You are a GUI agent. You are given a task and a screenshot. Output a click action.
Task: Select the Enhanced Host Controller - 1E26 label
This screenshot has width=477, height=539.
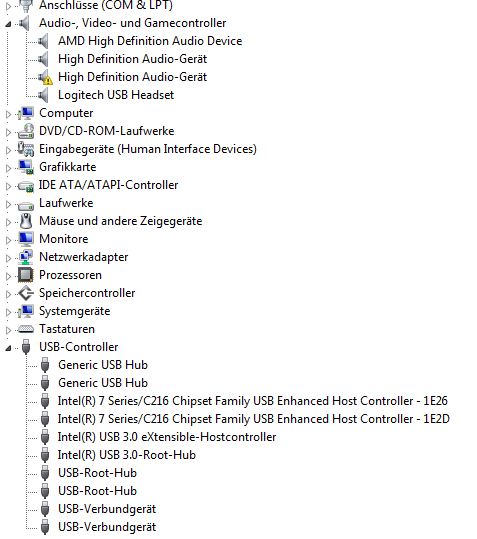[x=253, y=401]
